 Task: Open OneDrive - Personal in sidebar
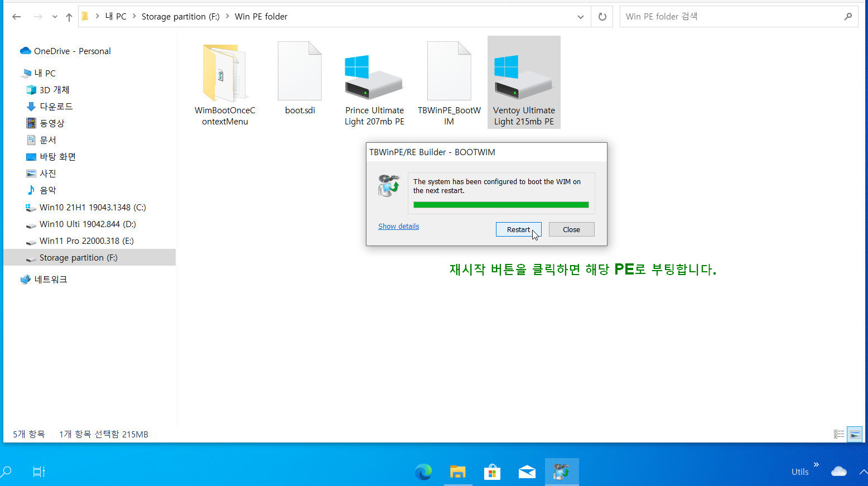(x=66, y=51)
